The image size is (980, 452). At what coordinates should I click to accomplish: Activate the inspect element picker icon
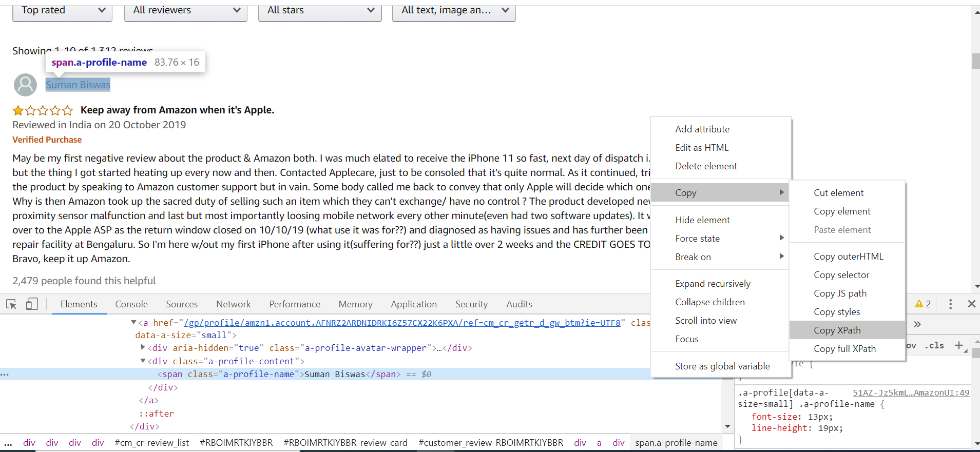[11, 304]
